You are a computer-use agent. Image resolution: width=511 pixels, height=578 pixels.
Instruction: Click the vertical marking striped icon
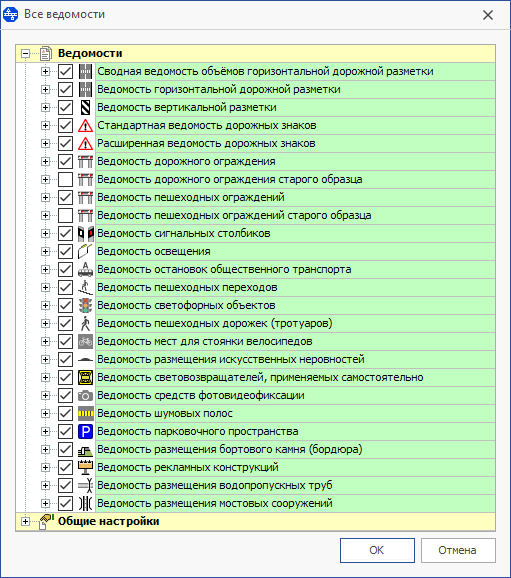coord(85,108)
